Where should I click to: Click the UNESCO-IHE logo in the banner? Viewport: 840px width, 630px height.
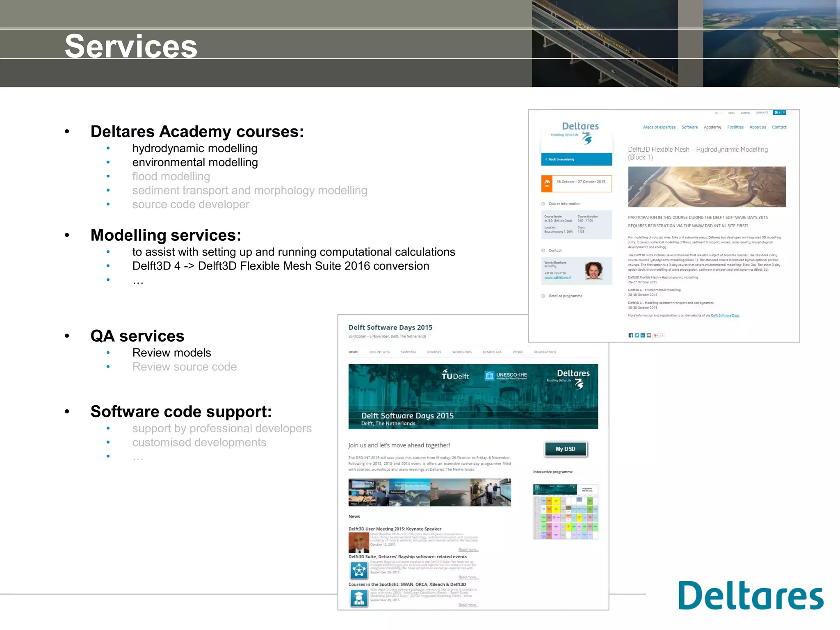[506, 376]
